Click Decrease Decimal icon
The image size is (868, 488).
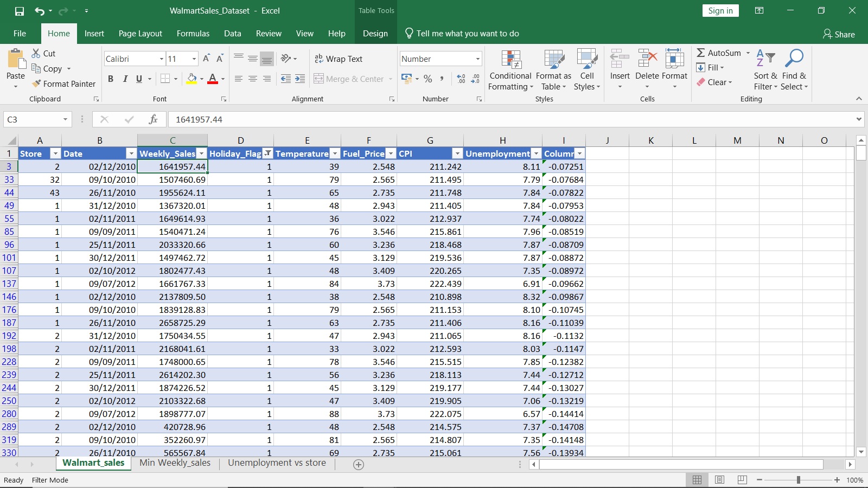pos(475,79)
